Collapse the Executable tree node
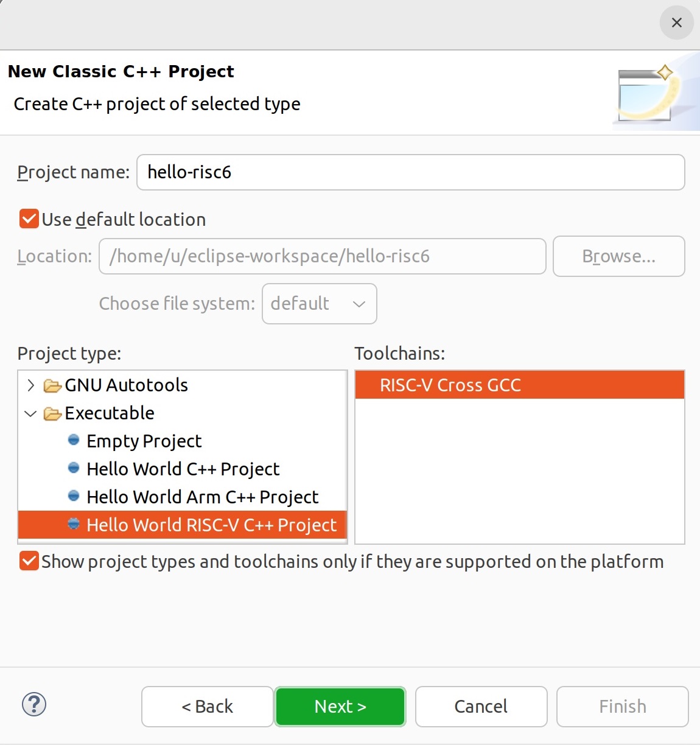The image size is (700, 745). [30, 413]
